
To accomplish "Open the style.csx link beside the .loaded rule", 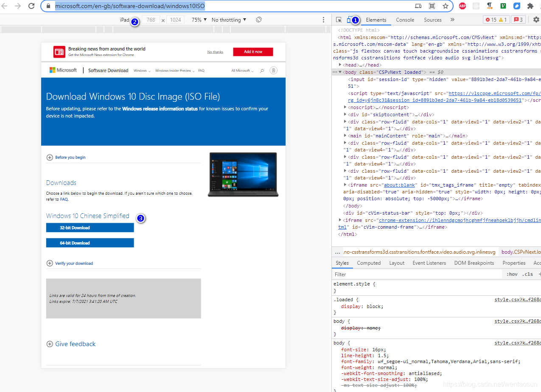I will pos(518,300).
